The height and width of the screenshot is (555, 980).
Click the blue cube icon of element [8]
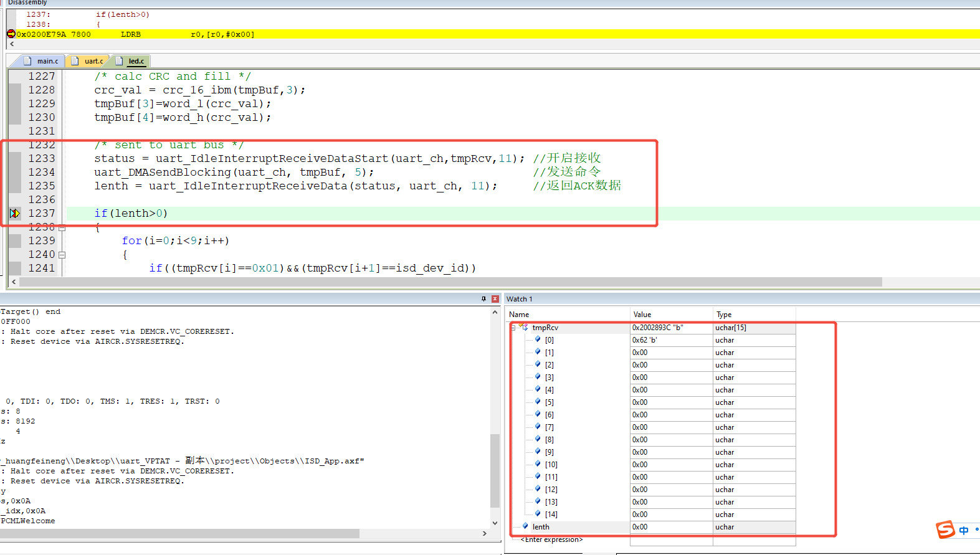click(538, 439)
